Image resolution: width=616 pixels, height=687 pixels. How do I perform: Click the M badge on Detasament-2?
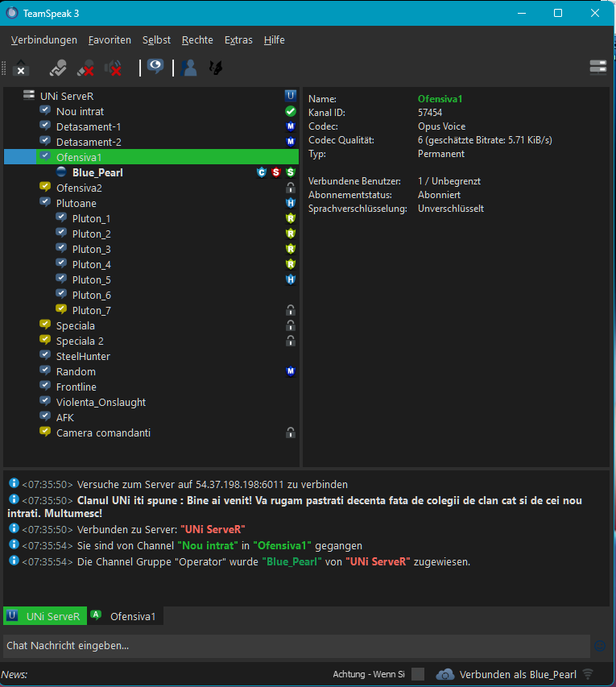tap(291, 142)
